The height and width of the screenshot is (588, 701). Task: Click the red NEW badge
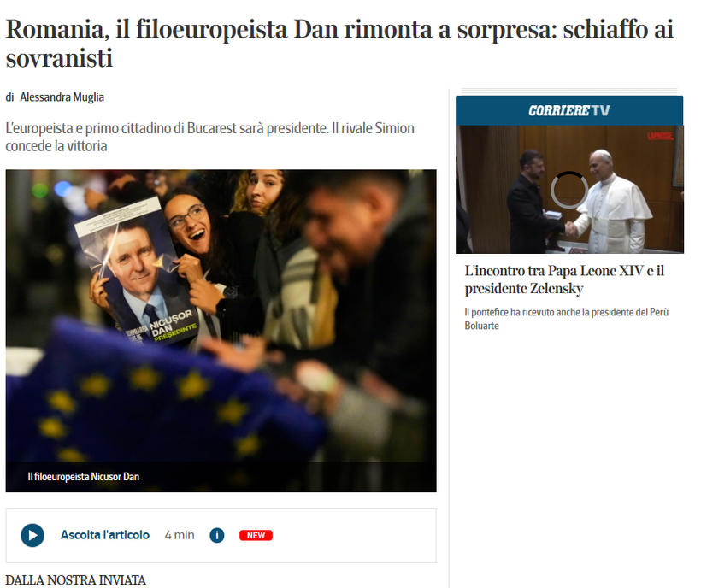pyautogui.click(x=256, y=535)
